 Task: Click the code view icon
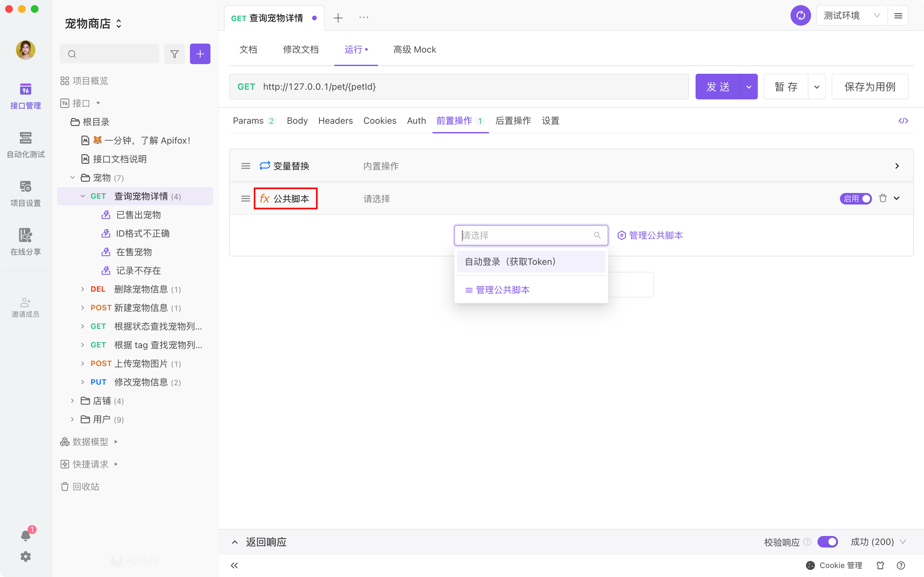coord(903,121)
